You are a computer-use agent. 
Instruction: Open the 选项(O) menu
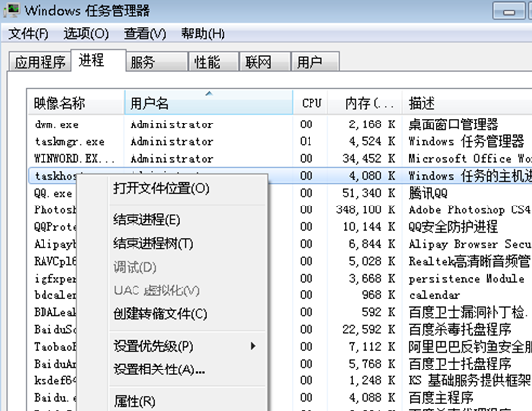tap(86, 34)
